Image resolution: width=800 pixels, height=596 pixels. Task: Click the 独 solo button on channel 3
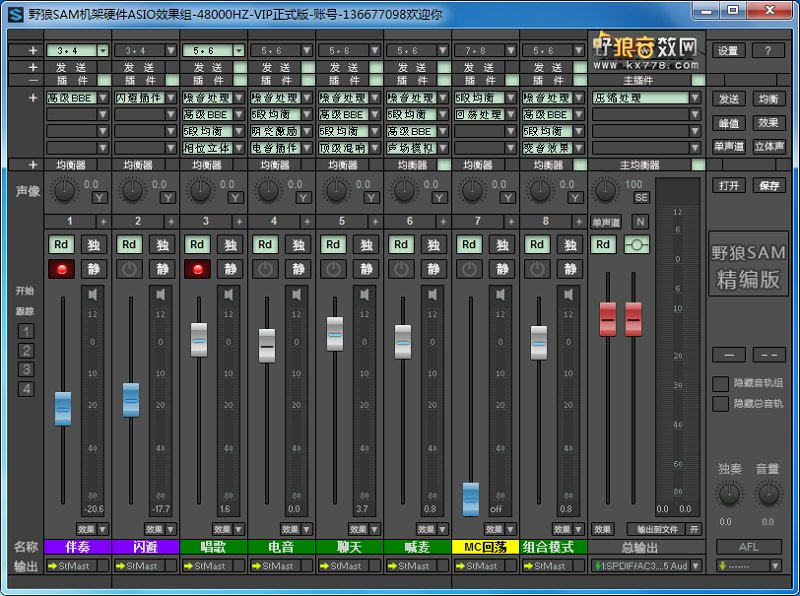[231, 245]
